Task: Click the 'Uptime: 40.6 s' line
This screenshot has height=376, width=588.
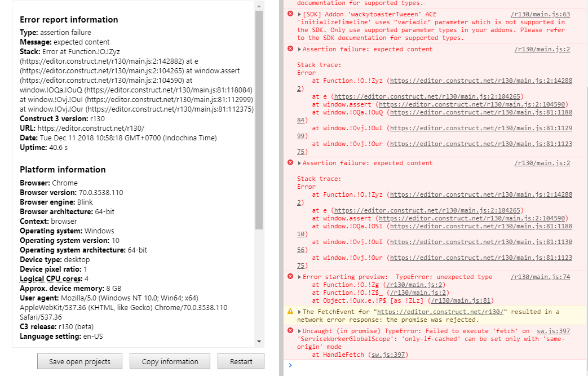Action: (44, 148)
